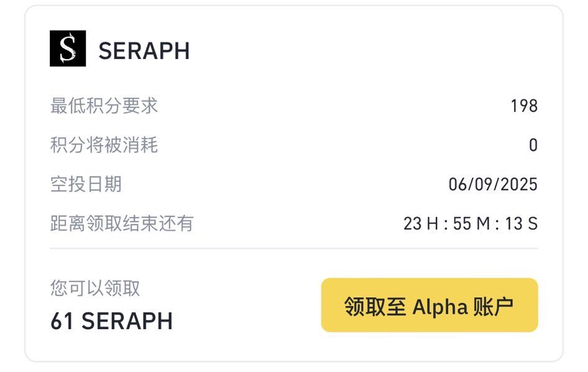Click the consumed points value 0
The height and width of the screenshot is (372, 588).
coord(533,146)
